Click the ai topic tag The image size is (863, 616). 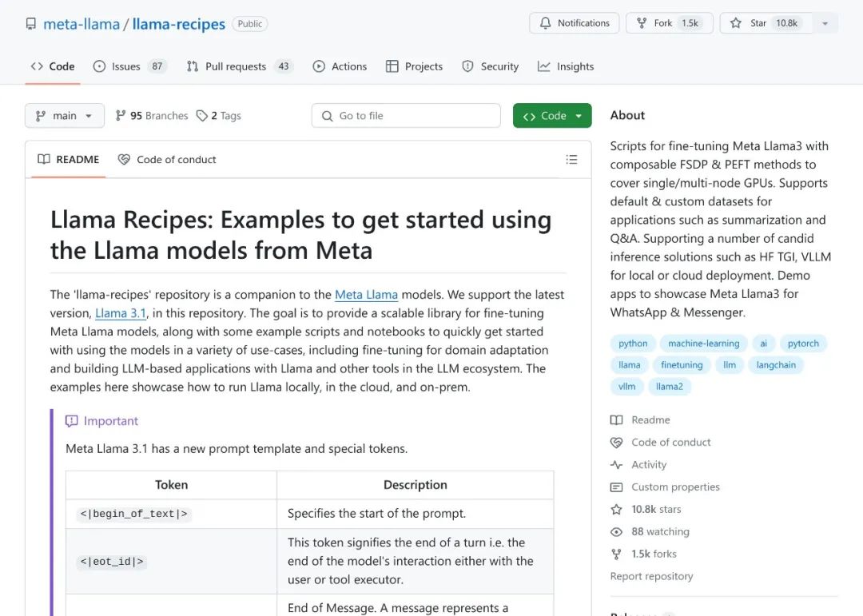[x=763, y=344]
